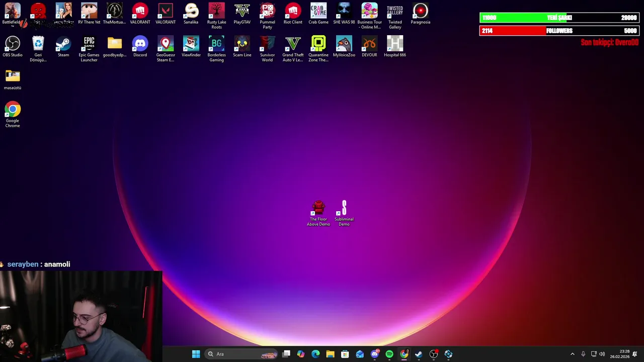Open Copilot from the taskbar
Image resolution: width=644 pixels, height=362 pixels.
click(x=301, y=354)
